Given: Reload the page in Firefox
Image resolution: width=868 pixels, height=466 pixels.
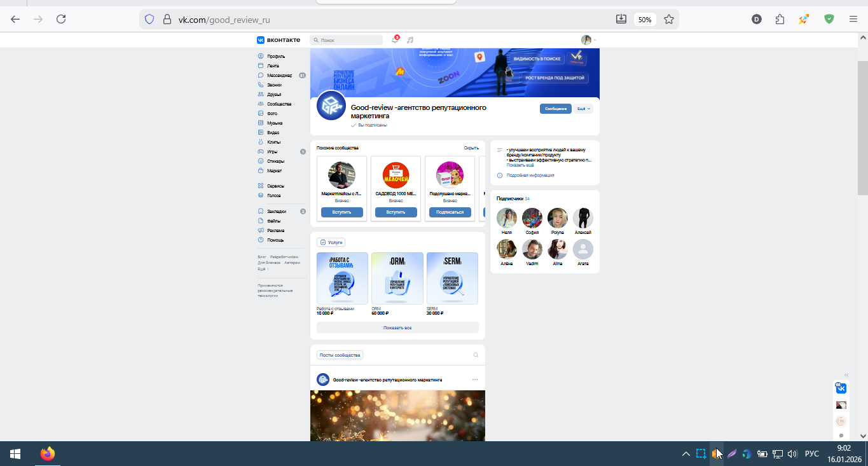Looking at the screenshot, I should pyautogui.click(x=61, y=19).
